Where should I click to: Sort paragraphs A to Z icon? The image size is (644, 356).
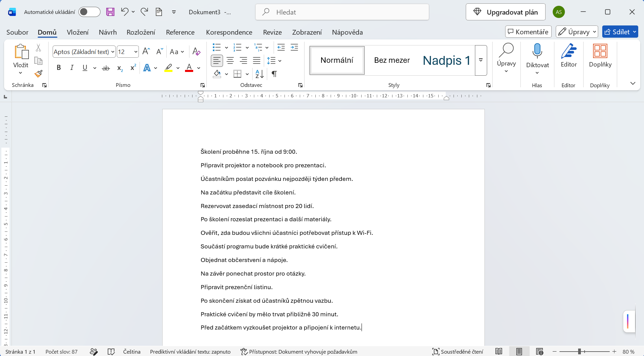click(x=259, y=74)
